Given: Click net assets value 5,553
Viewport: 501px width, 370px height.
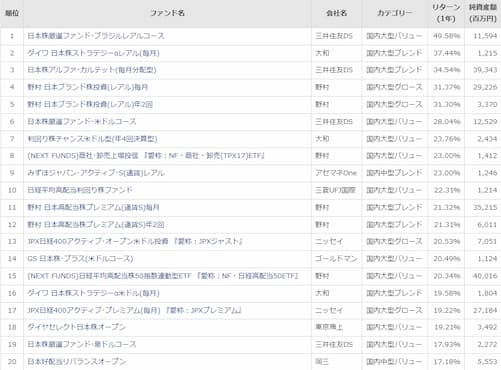Looking at the screenshot, I should [x=487, y=362].
